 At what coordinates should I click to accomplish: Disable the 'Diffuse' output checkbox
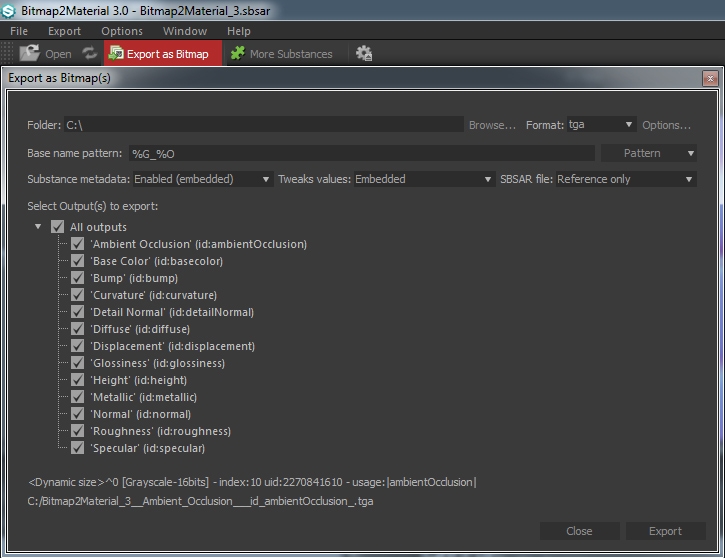coord(77,329)
